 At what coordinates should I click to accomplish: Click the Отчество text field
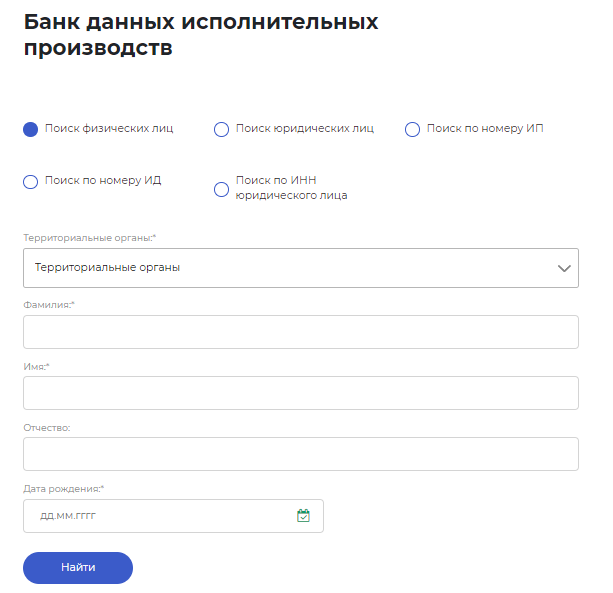(301, 454)
